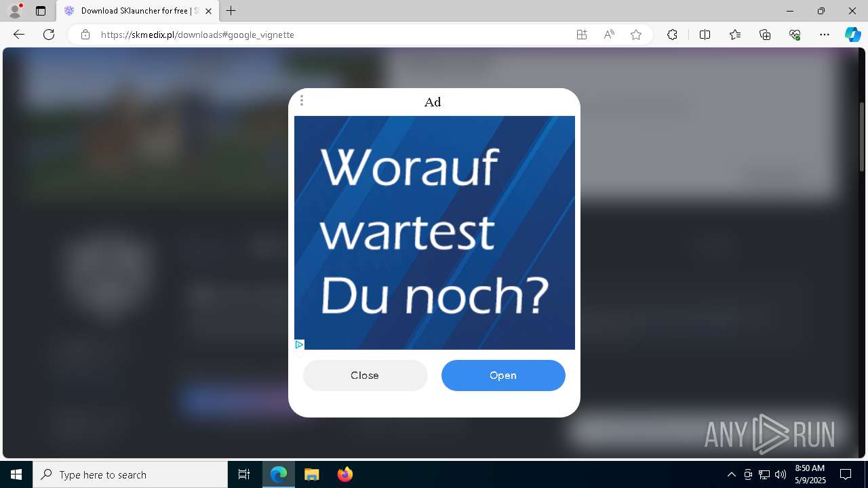View site information lock icon
The image size is (868, 488).
click(85, 35)
